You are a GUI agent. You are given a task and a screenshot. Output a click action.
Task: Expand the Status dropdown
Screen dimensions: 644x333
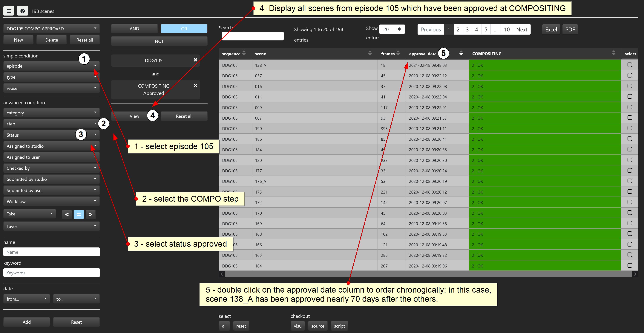click(x=51, y=135)
